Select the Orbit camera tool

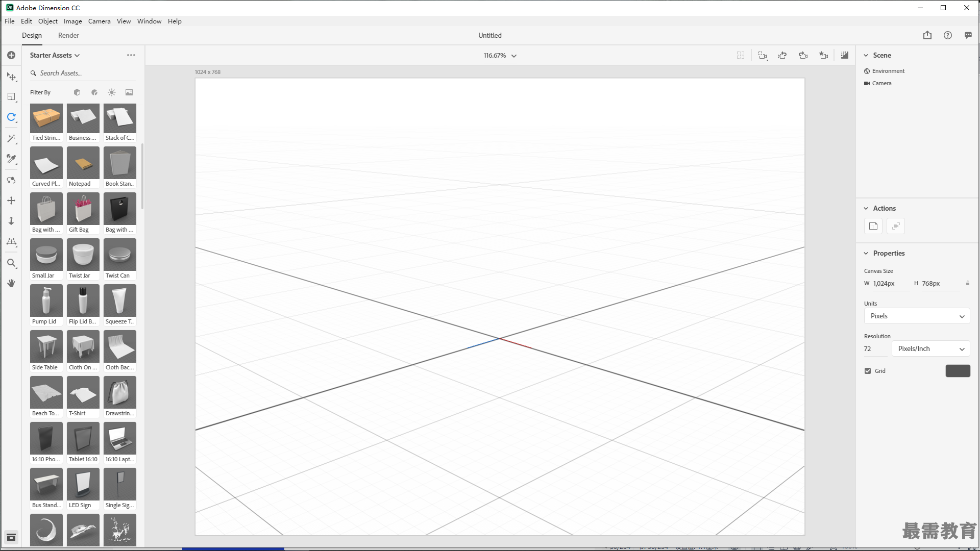pos(11,180)
